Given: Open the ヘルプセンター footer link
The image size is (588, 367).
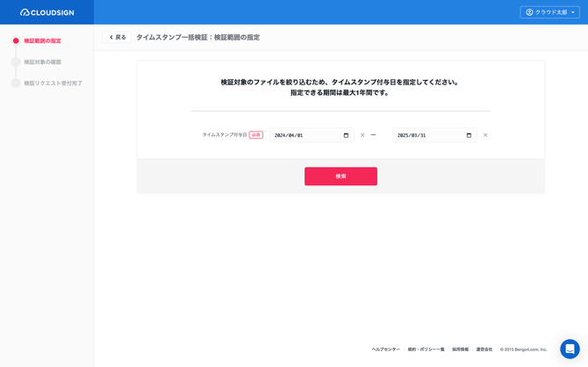Looking at the screenshot, I should [x=385, y=349].
